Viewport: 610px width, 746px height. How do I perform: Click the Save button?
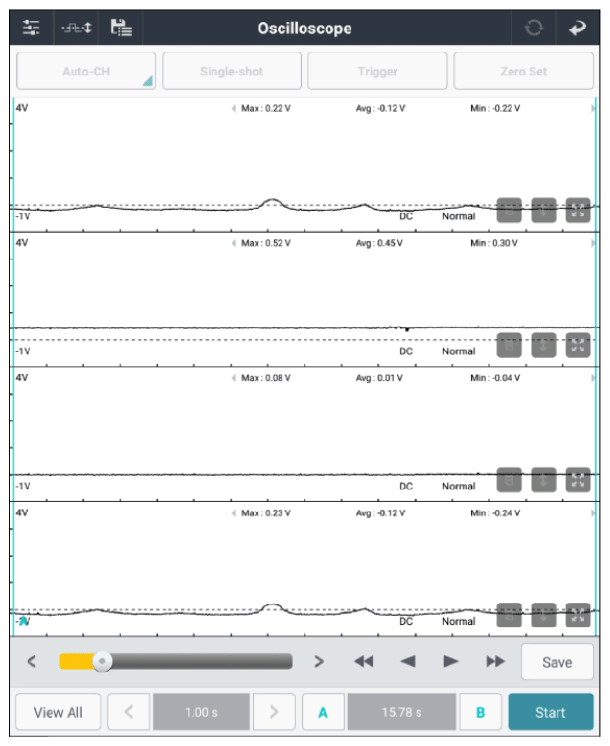click(557, 662)
